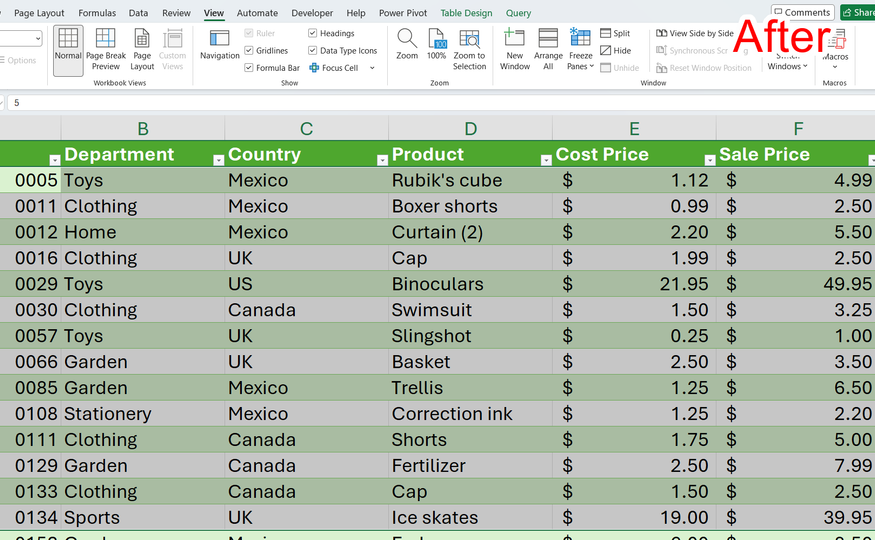Toggle the Ruler checkbox
The width and height of the screenshot is (875, 540).
pyautogui.click(x=249, y=33)
